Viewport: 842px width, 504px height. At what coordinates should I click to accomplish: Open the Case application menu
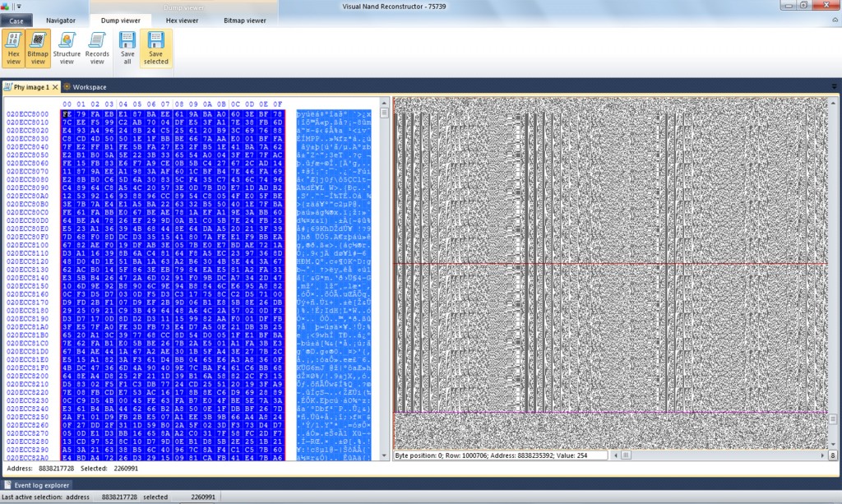click(16, 21)
